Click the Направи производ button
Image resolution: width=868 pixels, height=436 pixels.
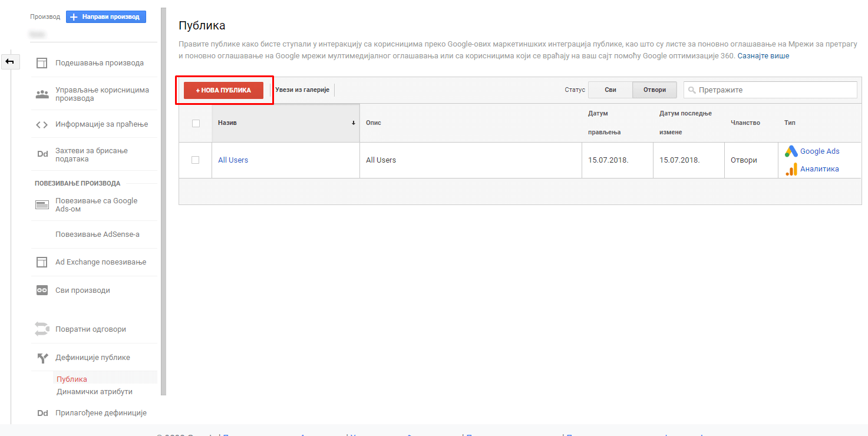(106, 17)
